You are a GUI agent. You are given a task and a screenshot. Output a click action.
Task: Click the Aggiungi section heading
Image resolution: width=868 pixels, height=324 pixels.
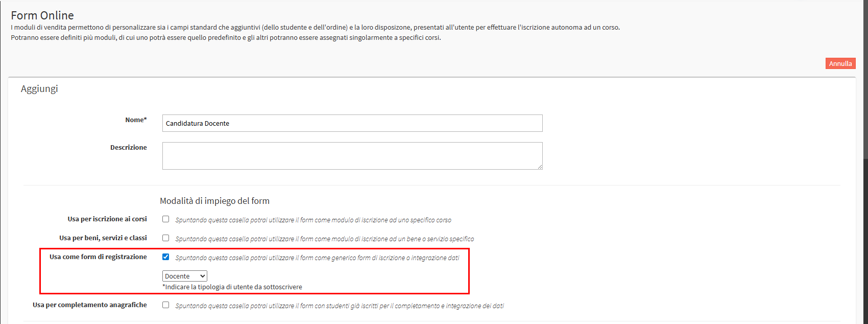pos(39,89)
